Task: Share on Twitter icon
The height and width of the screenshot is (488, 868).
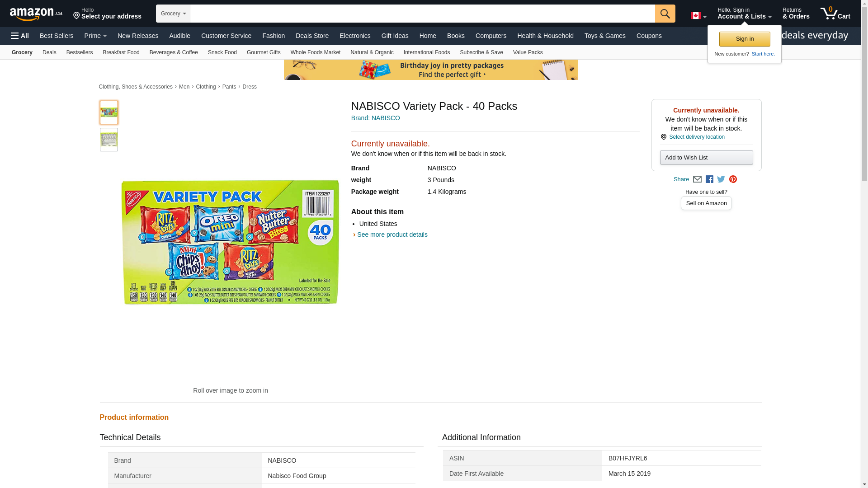Action: [x=721, y=179]
